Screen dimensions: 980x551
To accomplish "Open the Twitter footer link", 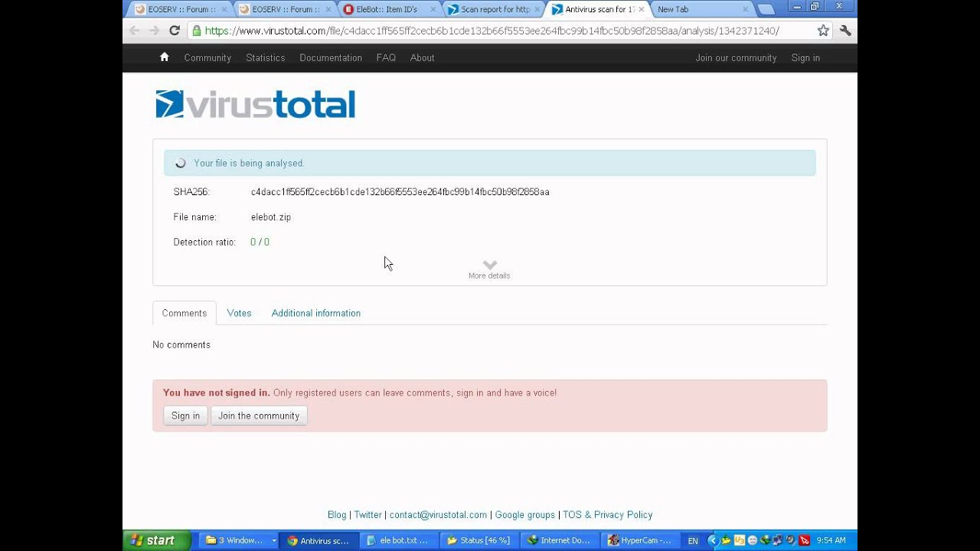I will point(367,515).
